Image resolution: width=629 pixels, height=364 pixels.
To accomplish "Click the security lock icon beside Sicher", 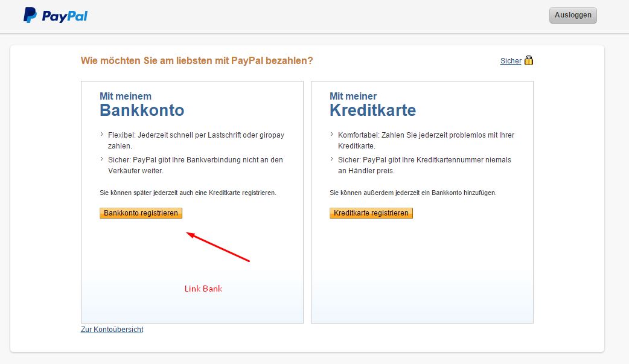I will click(528, 60).
